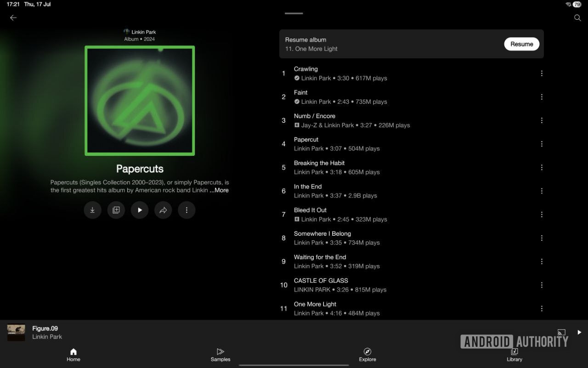This screenshot has width=588, height=368.
Task: Switch to the Home tab
Action: pos(73,355)
